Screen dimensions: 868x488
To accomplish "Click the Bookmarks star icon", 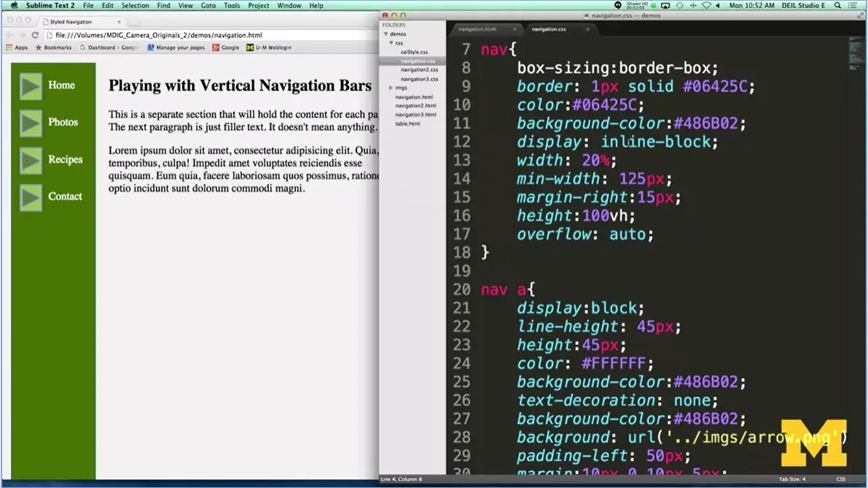I will click(39, 47).
